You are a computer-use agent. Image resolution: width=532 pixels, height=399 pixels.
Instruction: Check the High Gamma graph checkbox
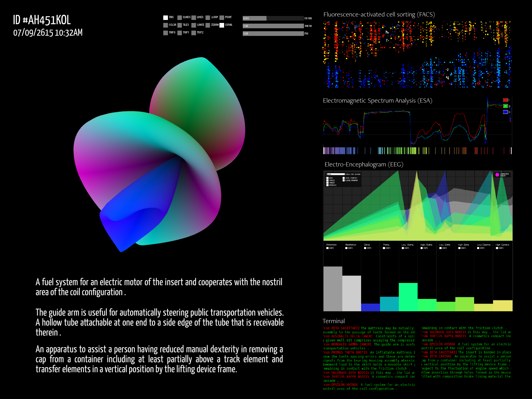tap(497, 248)
